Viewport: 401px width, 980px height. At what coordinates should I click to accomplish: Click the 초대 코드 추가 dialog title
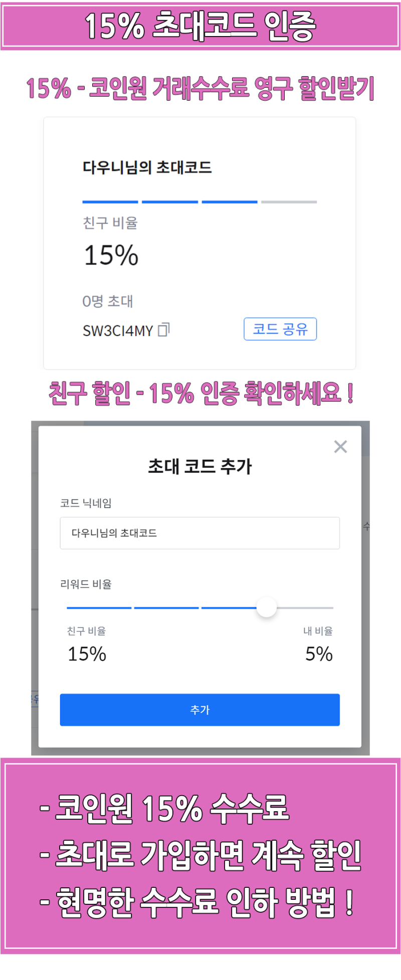[x=200, y=466]
